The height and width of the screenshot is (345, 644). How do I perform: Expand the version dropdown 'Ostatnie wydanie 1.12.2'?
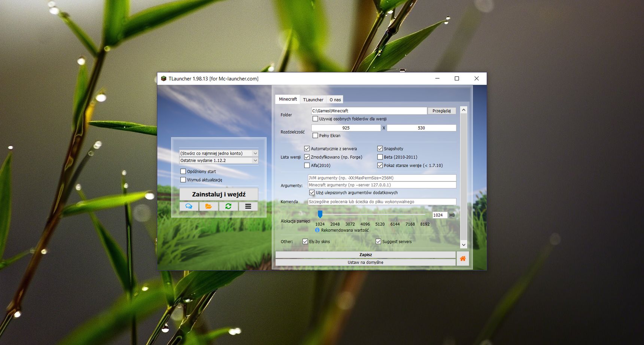pyautogui.click(x=219, y=160)
